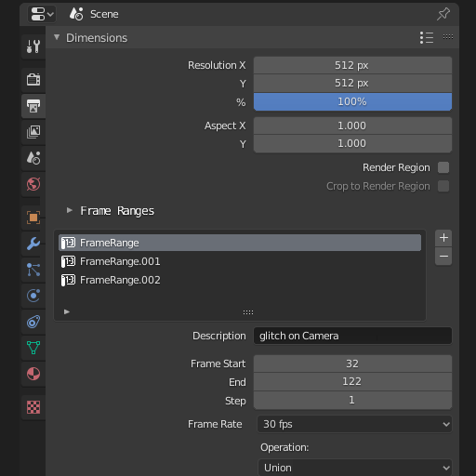
Task: Select FrameRange.001 in the list
Action: pyautogui.click(x=240, y=261)
